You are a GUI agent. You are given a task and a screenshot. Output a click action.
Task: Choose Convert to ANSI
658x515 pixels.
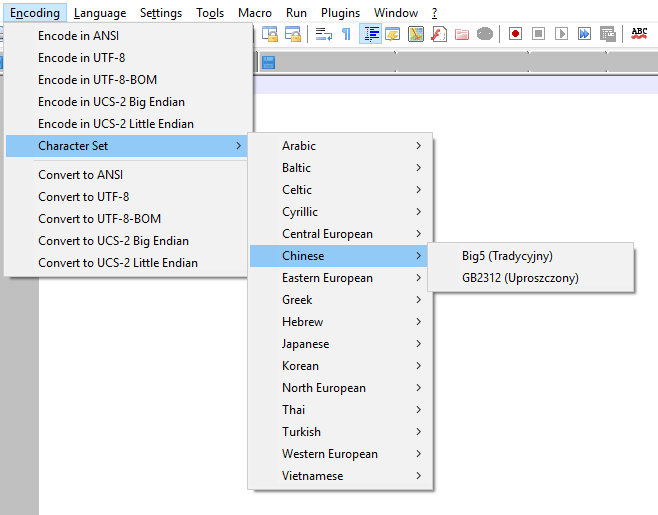127,175
